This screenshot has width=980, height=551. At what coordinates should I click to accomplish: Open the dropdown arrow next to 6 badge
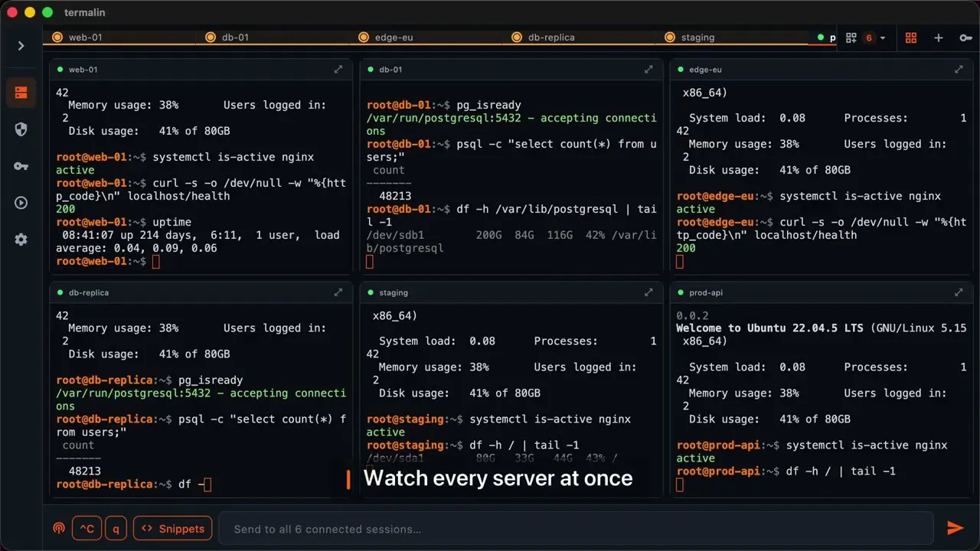[x=883, y=37]
